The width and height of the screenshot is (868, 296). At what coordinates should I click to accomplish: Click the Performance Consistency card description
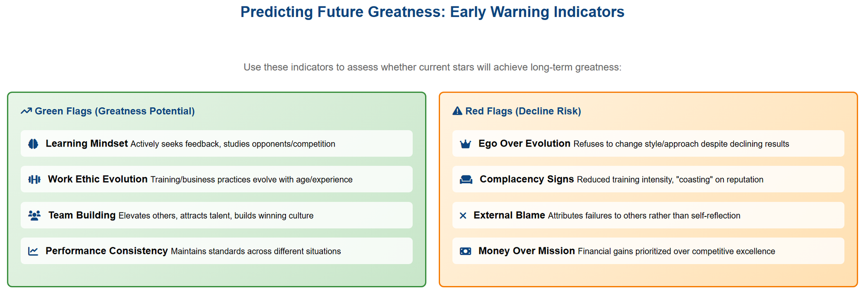(256, 251)
